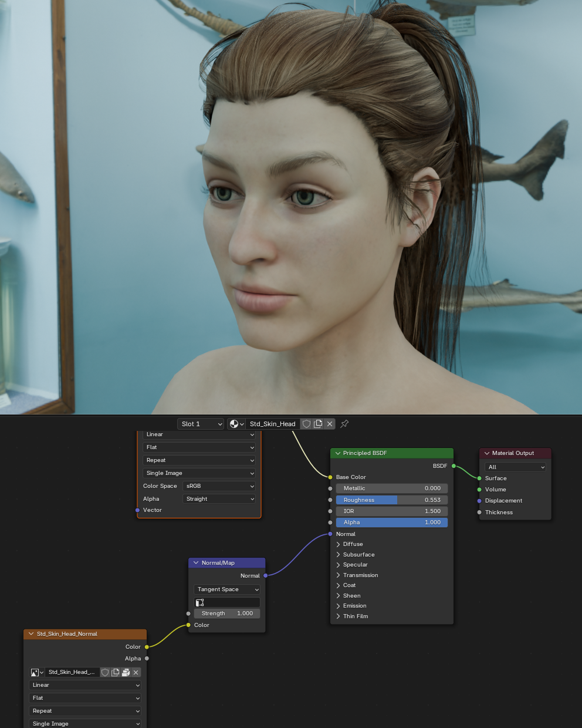582x728 pixels.
Task: Click the material browse sphere icon in header
Action: coord(236,424)
